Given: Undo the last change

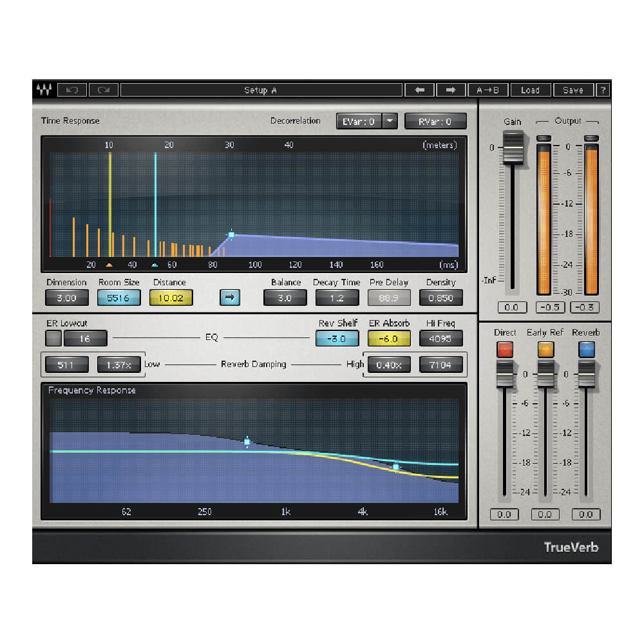Looking at the screenshot, I should 72,90.
